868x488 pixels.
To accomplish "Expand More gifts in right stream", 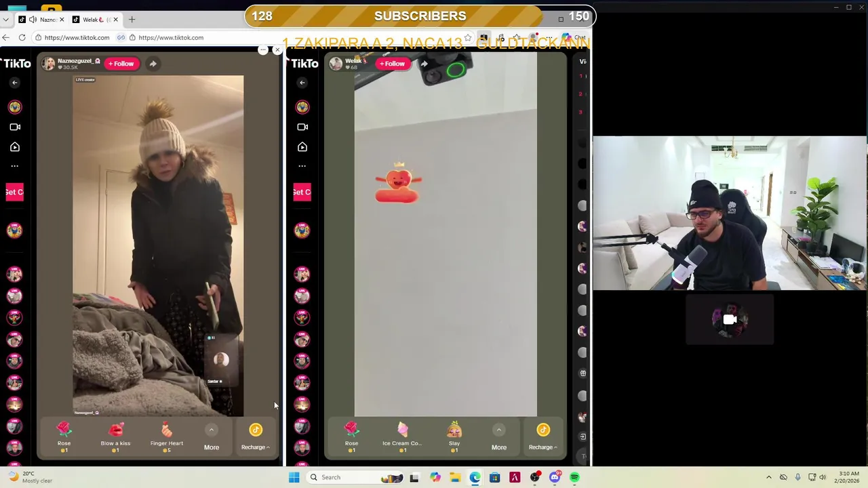I will [499, 438].
